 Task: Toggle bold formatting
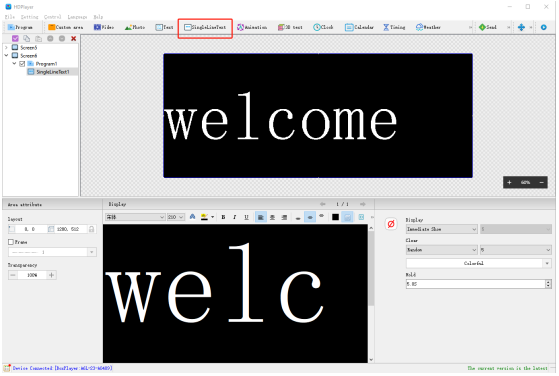[223, 217]
